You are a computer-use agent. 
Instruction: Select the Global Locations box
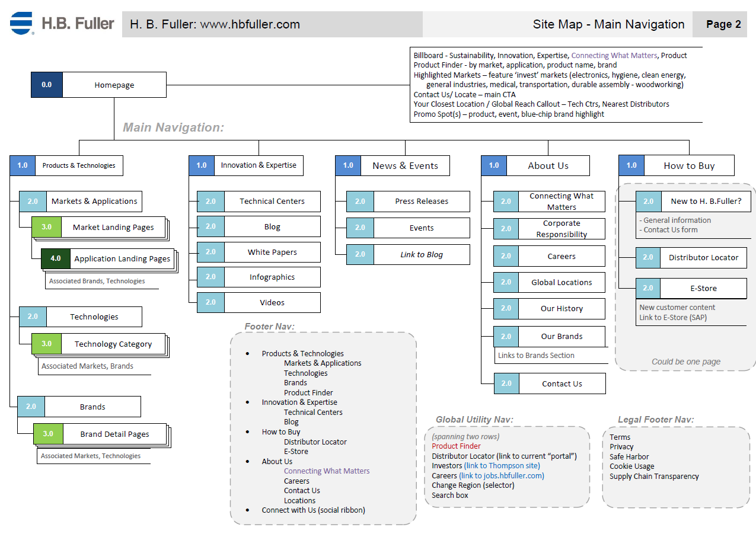[x=549, y=283]
